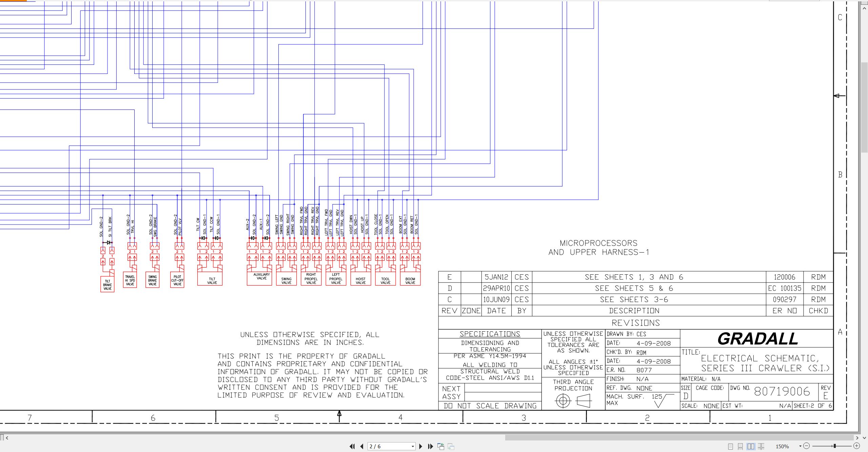Click ER number EC 100135
Viewport: 868px width, 452px height.
click(x=785, y=288)
